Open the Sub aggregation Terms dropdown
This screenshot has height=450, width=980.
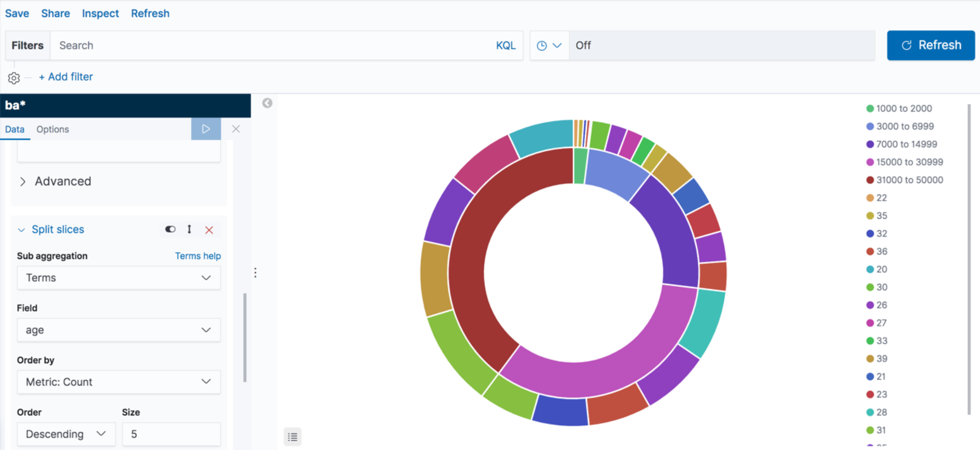(118, 278)
